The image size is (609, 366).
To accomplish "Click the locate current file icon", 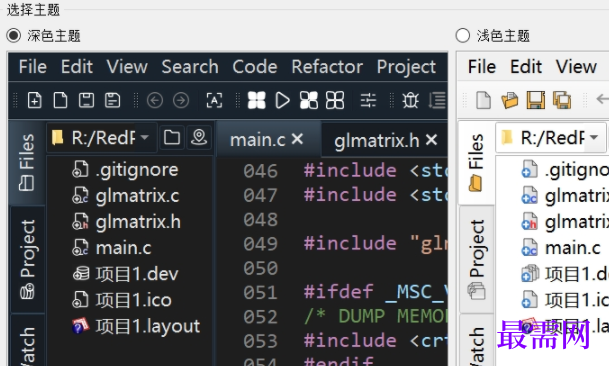I will (199, 137).
